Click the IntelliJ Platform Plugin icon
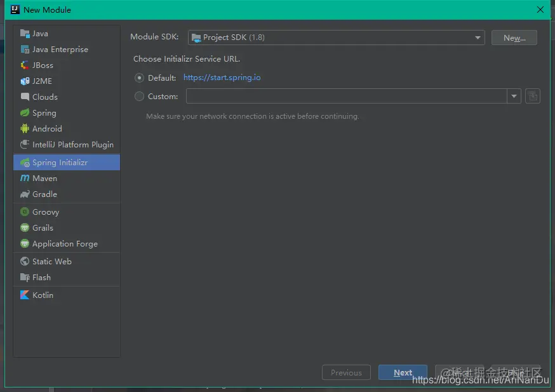 pyautogui.click(x=25, y=144)
